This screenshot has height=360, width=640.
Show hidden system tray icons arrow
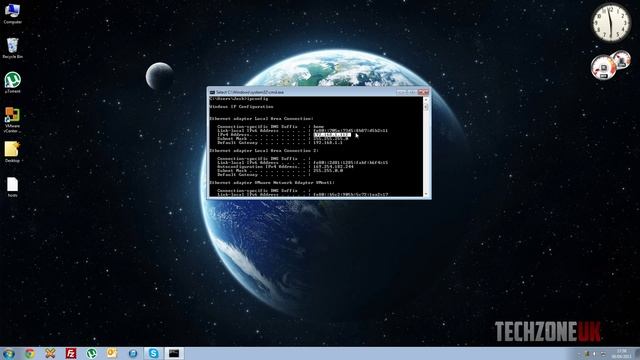point(579,354)
